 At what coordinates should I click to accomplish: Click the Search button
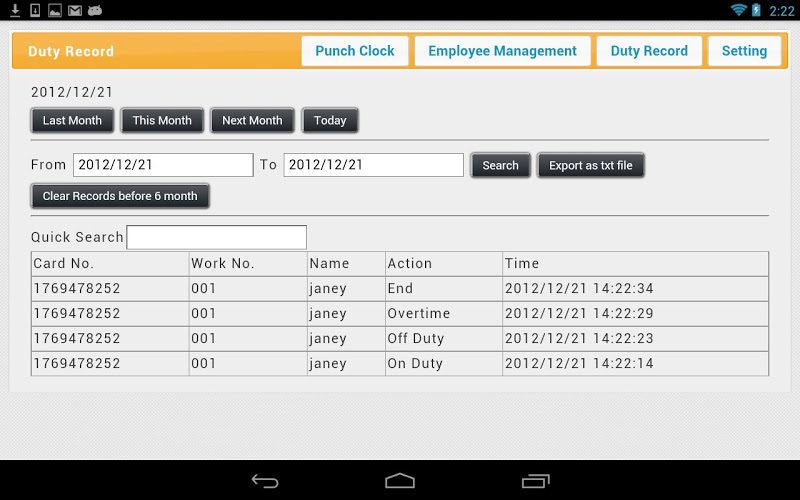point(500,165)
